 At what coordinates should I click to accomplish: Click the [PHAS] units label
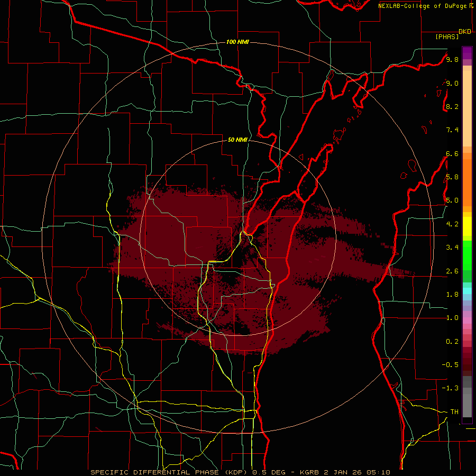click(x=447, y=37)
